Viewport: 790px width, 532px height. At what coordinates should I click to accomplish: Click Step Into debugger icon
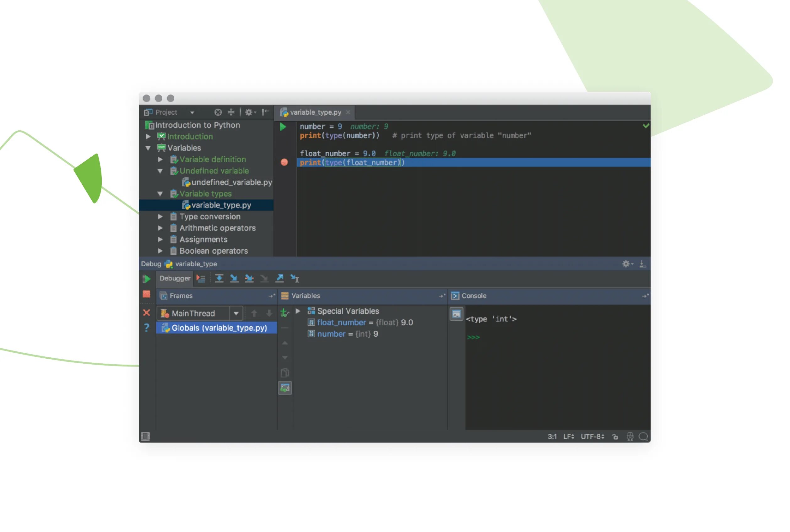234,279
